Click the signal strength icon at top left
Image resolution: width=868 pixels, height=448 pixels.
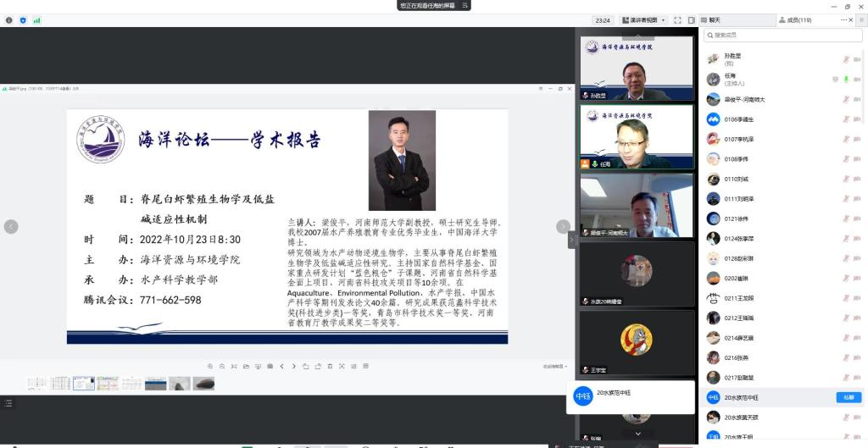[x=36, y=20]
